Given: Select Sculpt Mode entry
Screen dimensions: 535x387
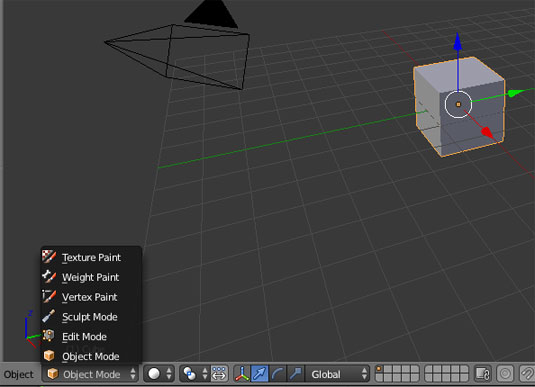Looking at the screenshot, I should (91, 317).
